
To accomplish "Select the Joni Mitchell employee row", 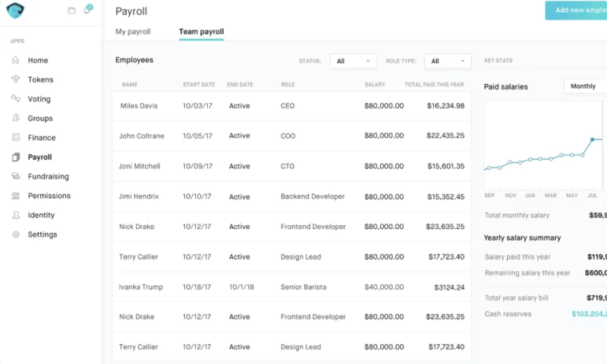I will pyautogui.click(x=291, y=166).
